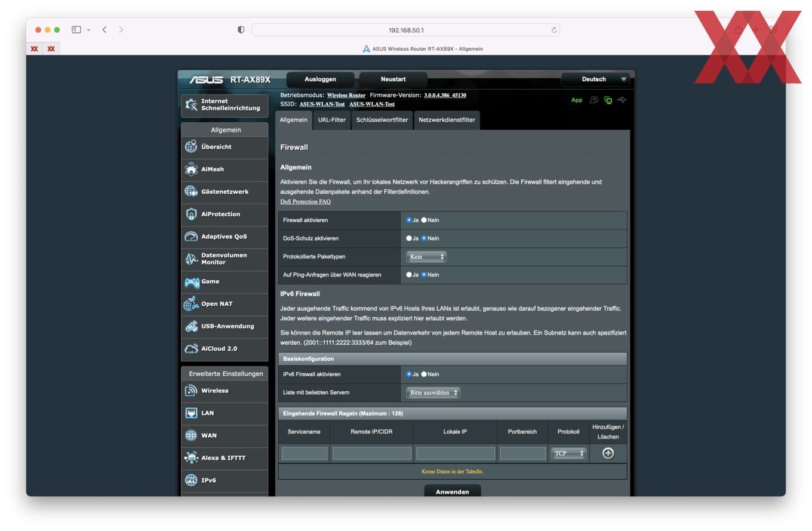Image resolution: width=812 pixels, height=531 pixels.
Task: Click the Wireless Router mode link
Action: pyautogui.click(x=346, y=96)
